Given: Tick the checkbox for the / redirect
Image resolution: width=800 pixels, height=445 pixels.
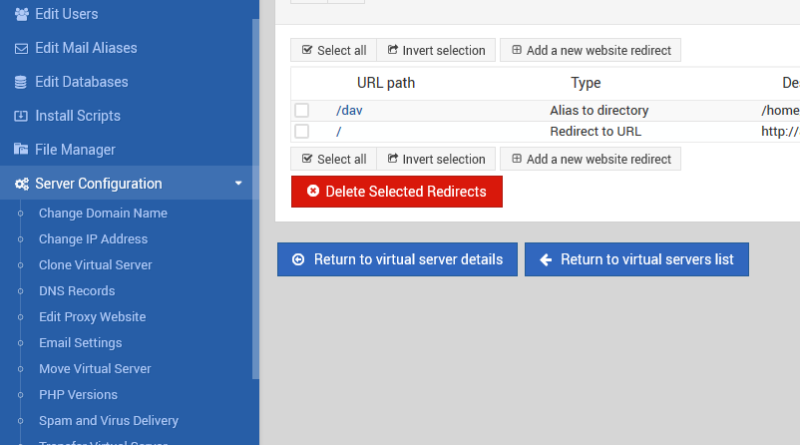Looking at the screenshot, I should tap(302, 131).
